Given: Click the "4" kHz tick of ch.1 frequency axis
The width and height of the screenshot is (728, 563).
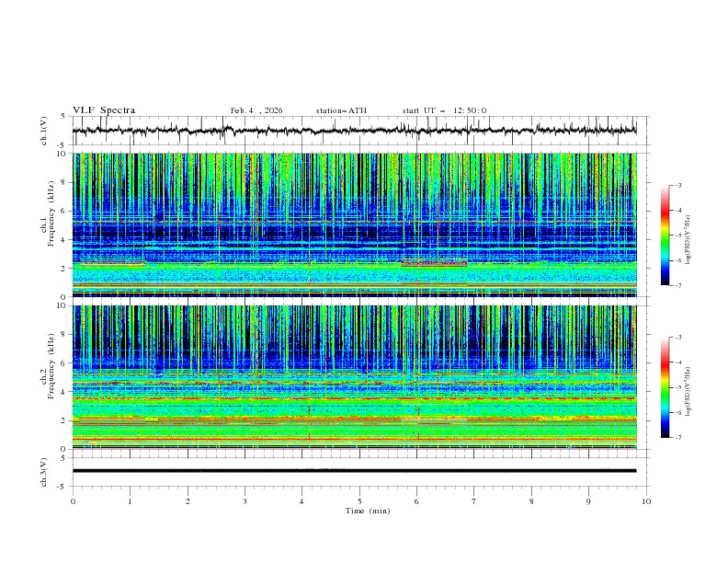Looking at the screenshot, I should click(65, 240).
